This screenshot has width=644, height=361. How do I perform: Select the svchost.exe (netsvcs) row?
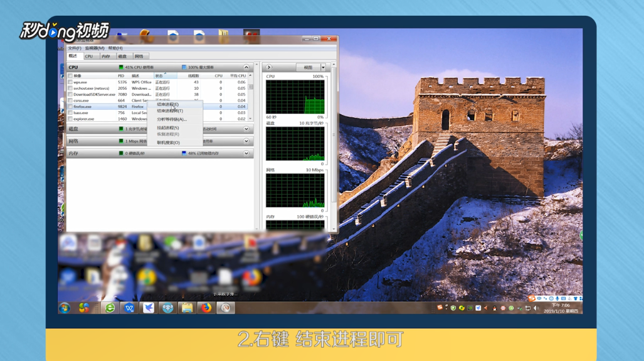tap(157, 88)
